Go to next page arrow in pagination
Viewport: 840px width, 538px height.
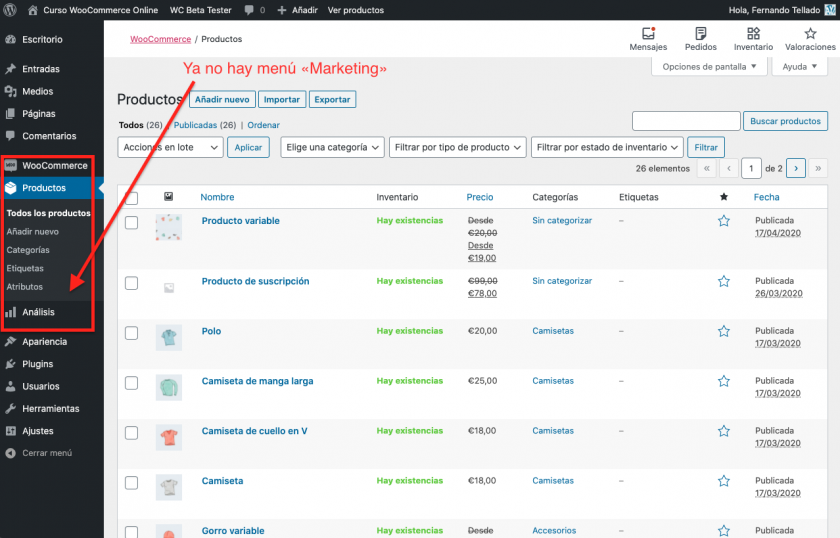pos(796,169)
